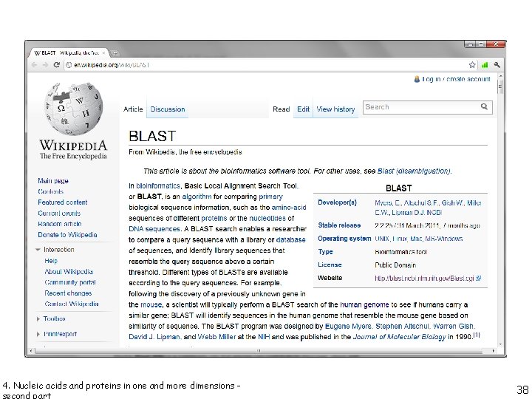Open the Contents sidebar link
Viewport: 532px width, 399px height.
coord(50,191)
